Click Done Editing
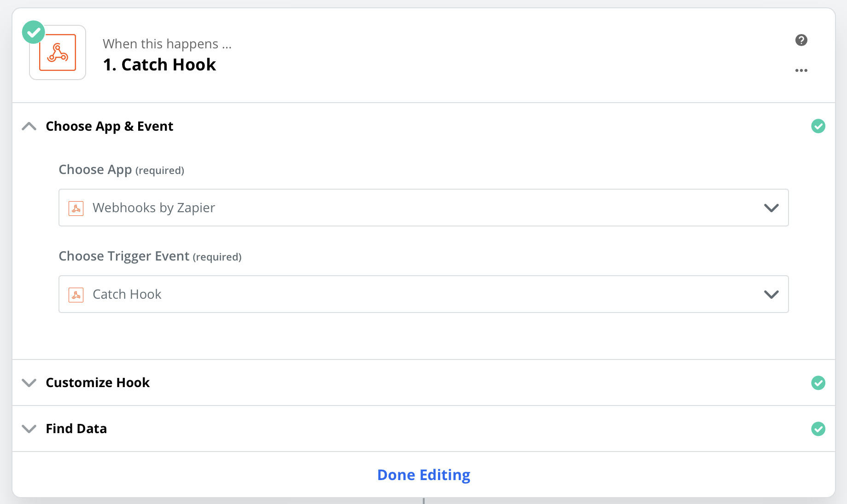 pos(423,475)
